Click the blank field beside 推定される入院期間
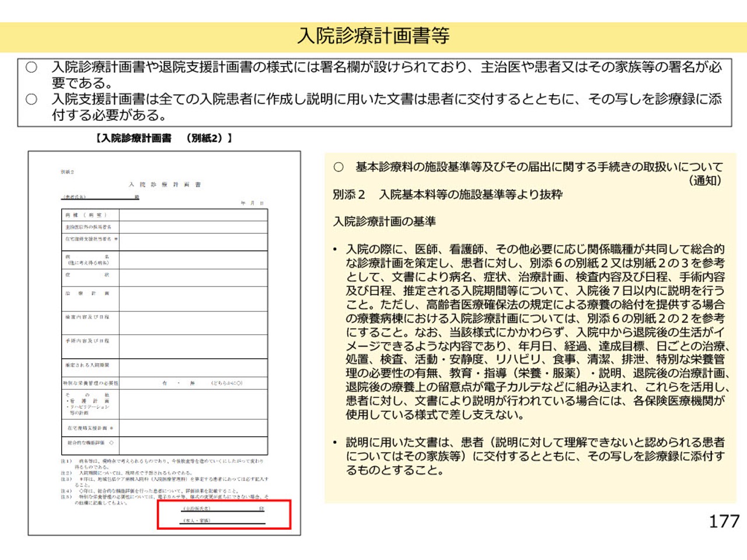747x560 pixels. (193, 367)
